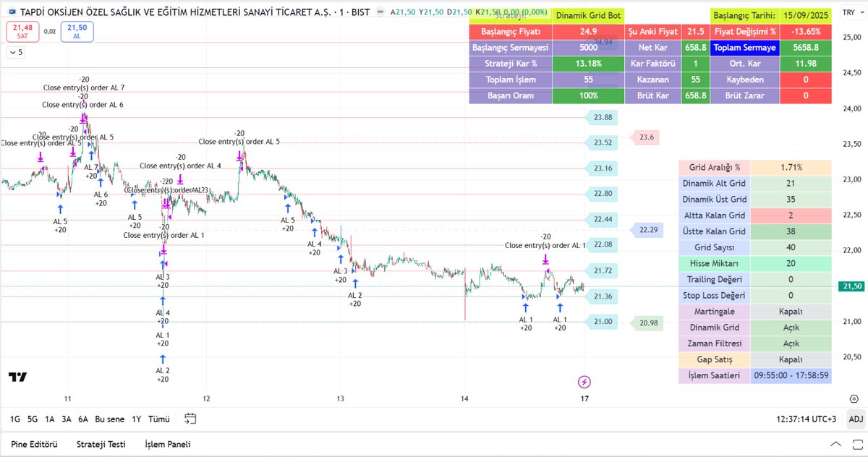Collapse the indicator legend showing 5
Image resolution: width=868 pixels, height=457 pixels.
pos(17,52)
